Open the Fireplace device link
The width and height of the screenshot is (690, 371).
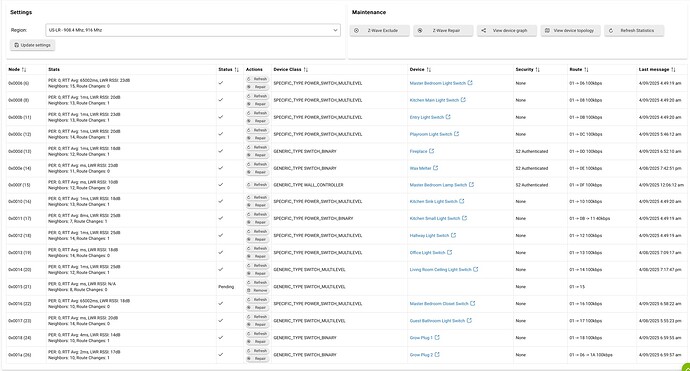(418, 151)
